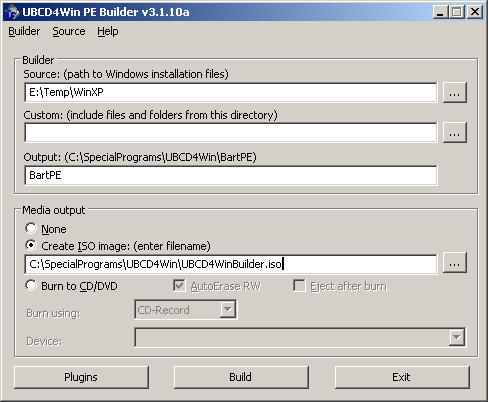Viewport: 488px width, 402px height.
Task: Click the Plugins button
Action: pyautogui.click(x=81, y=377)
